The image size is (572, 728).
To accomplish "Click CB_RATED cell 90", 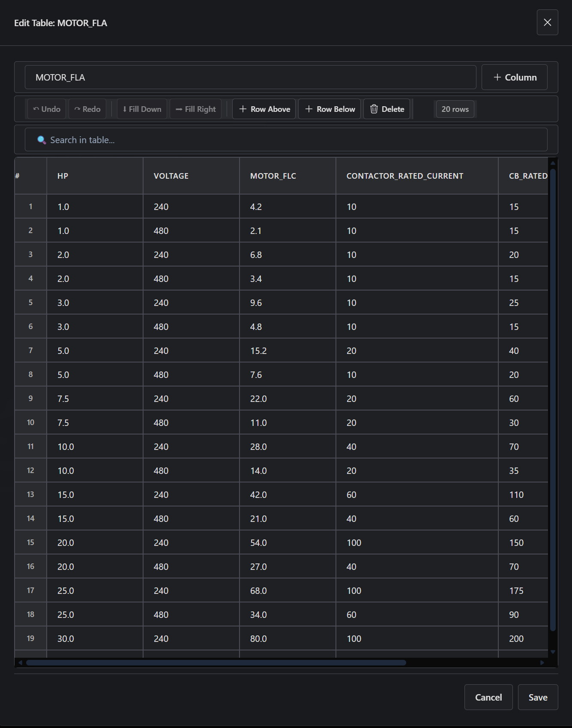I will click(x=523, y=614).
